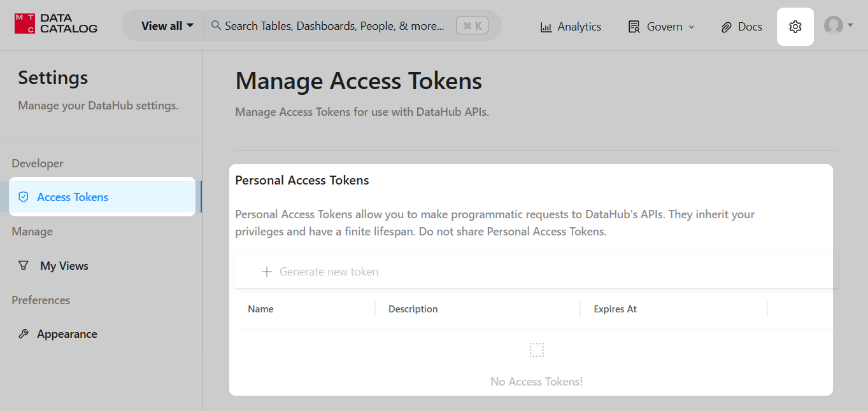Open the user profile dropdown arrow
The image size is (868, 411).
850,25
